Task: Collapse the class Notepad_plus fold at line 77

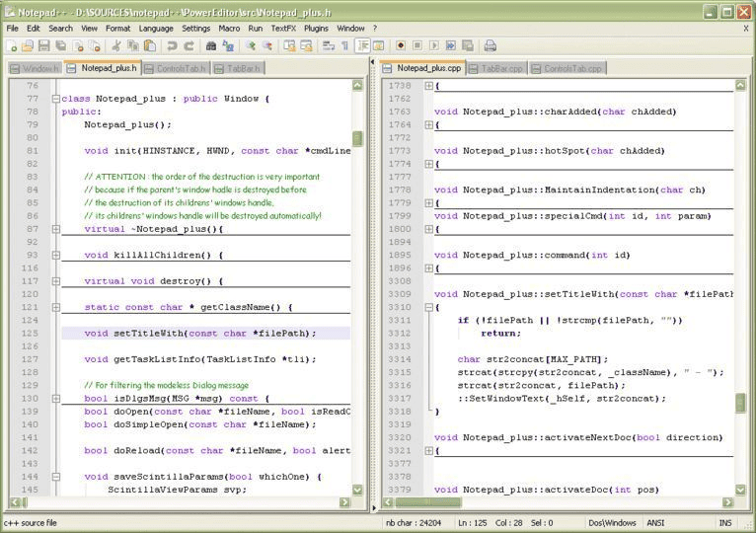Action: 56,99
